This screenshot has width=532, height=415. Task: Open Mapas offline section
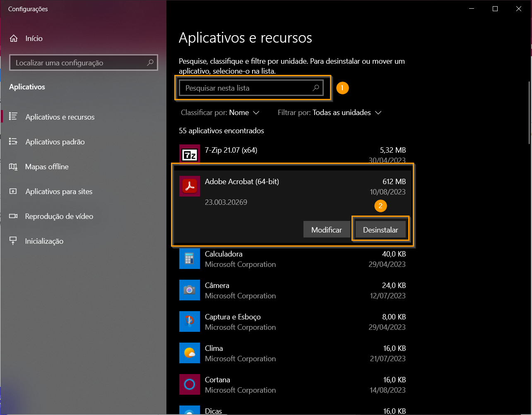click(83, 166)
